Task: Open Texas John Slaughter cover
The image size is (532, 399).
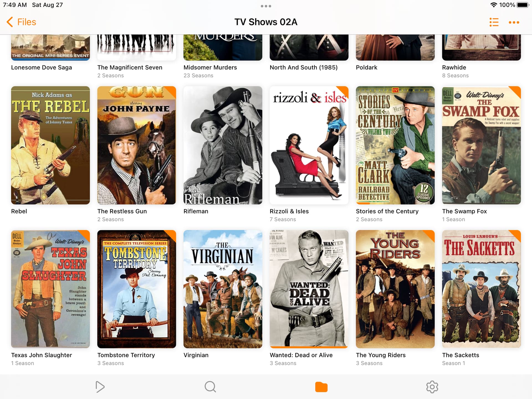Action: pyautogui.click(x=50, y=289)
